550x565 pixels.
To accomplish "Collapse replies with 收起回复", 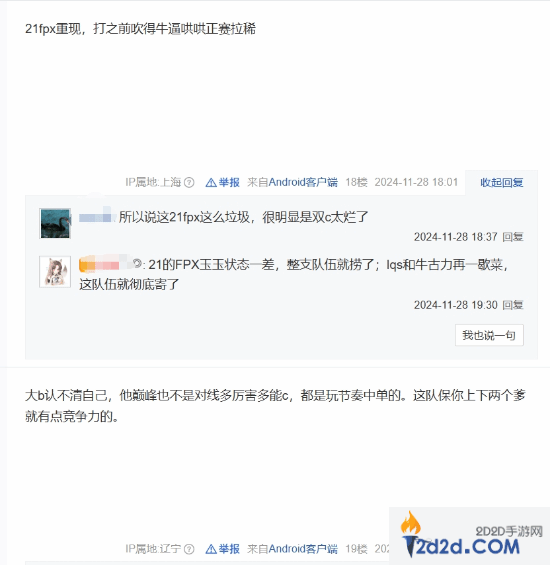I will [501, 183].
